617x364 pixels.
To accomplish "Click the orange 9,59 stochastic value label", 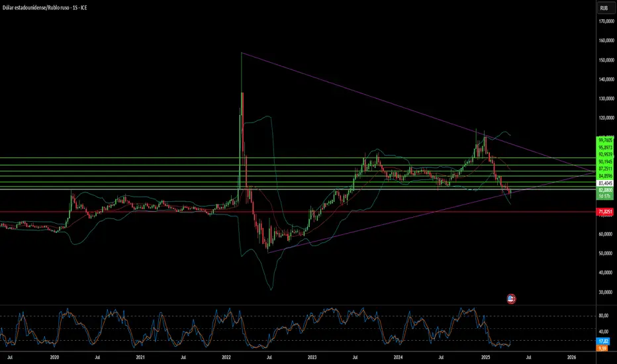I will click(602, 348).
